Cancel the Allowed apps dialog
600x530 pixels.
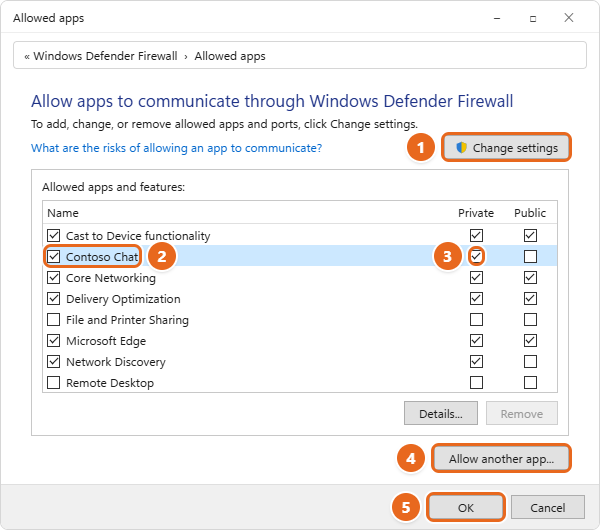(x=548, y=507)
